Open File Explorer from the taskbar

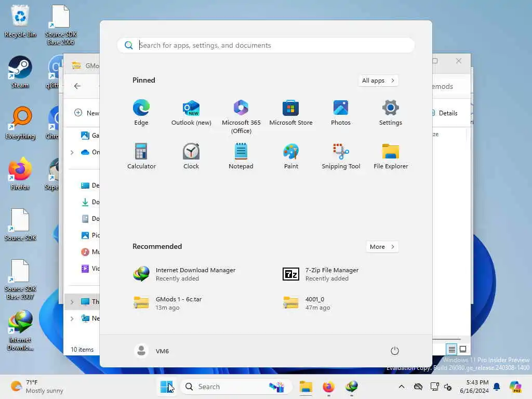pyautogui.click(x=305, y=387)
